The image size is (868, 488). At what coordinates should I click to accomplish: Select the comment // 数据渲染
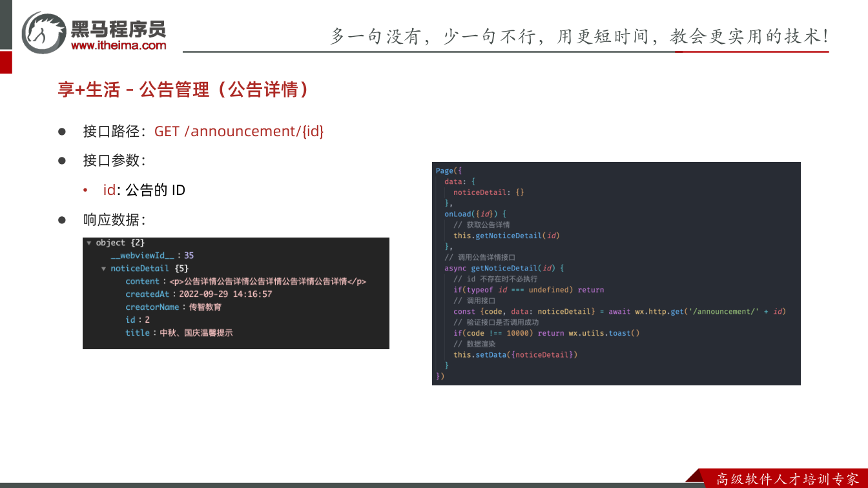[x=474, y=344]
